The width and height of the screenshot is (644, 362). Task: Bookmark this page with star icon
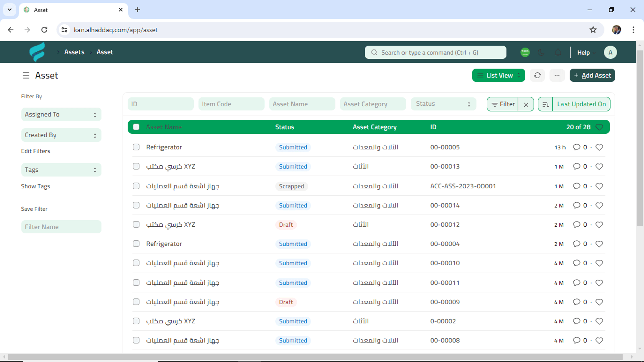click(593, 30)
